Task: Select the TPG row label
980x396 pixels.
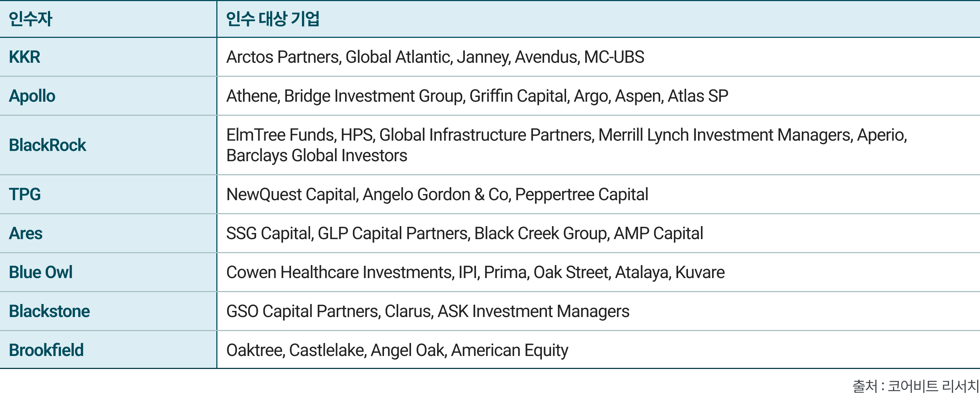Action: (x=25, y=194)
